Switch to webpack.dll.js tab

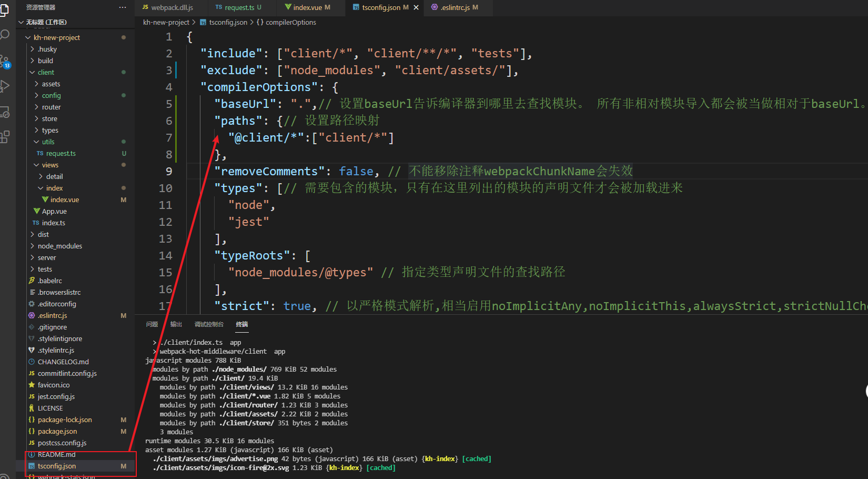[171, 7]
